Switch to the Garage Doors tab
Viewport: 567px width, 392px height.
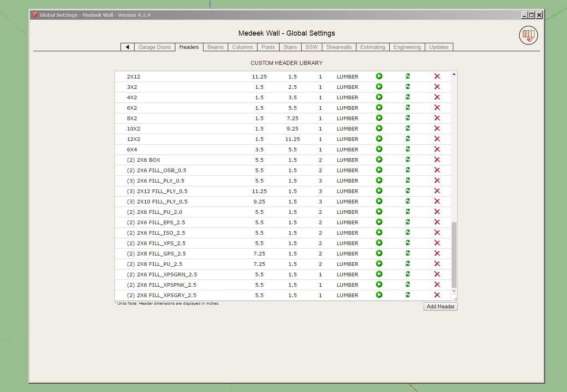(x=155, y=47)
